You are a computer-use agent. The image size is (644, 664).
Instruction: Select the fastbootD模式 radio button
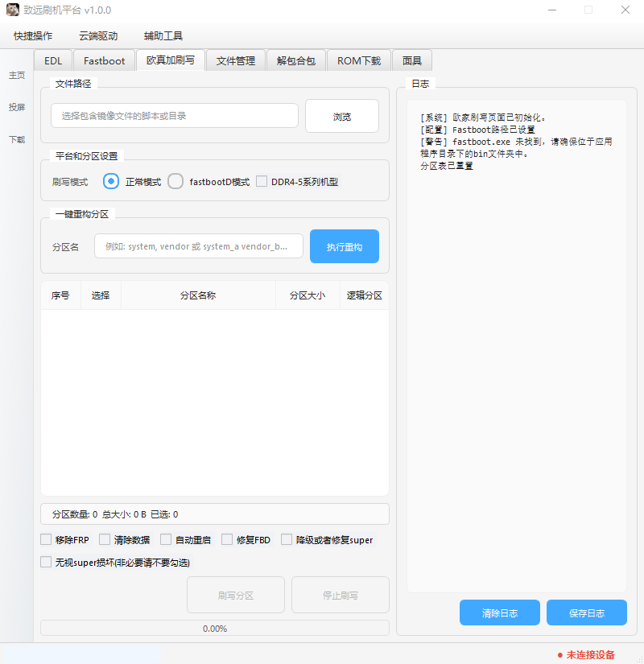(175, 182)
